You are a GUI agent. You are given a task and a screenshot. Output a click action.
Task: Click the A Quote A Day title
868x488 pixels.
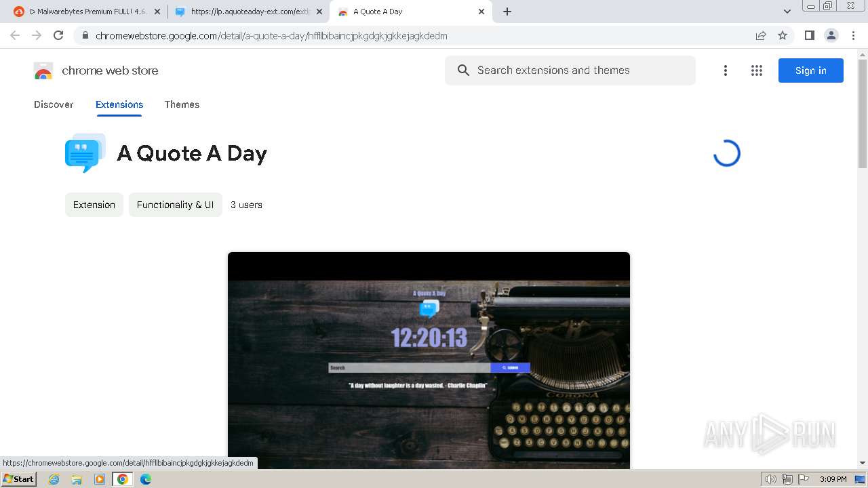192,153
